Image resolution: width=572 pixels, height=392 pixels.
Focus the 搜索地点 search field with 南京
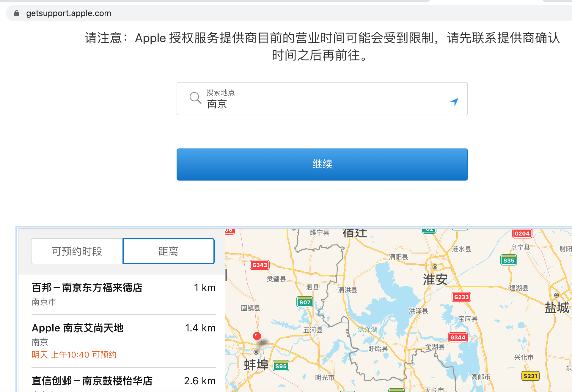322,99
